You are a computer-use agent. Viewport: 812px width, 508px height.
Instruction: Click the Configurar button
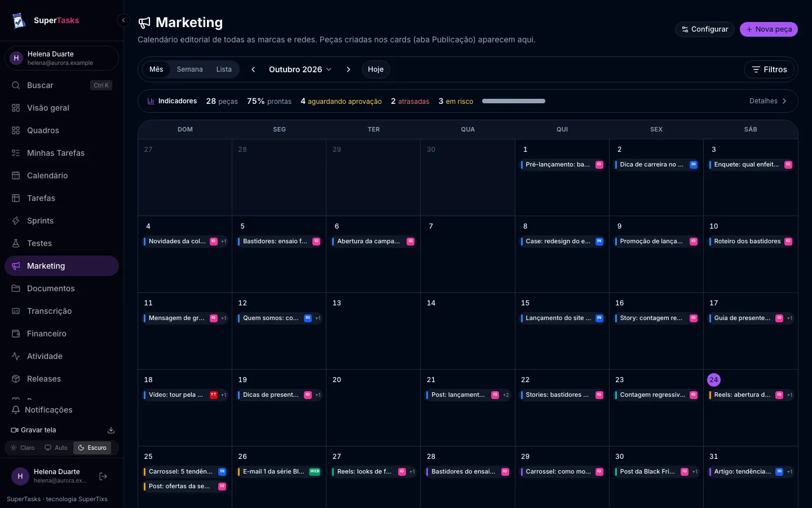pyautogui.click(x=704, y=29)
